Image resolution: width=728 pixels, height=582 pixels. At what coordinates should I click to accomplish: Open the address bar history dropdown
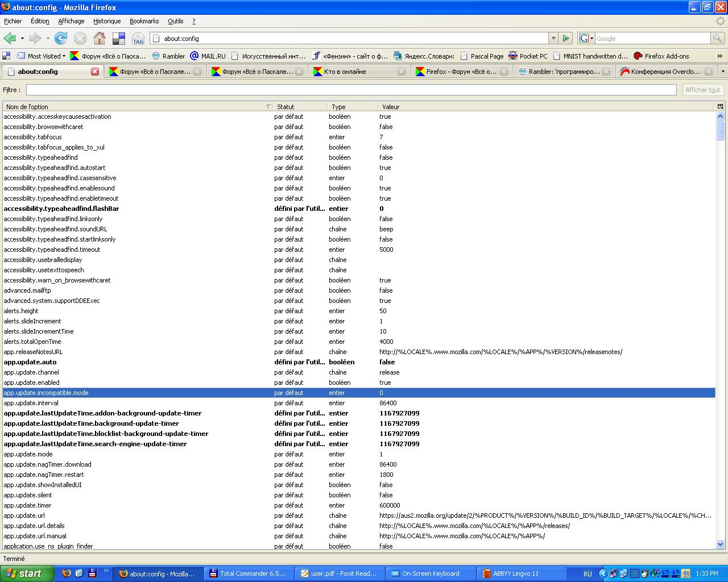click(553, 38)
